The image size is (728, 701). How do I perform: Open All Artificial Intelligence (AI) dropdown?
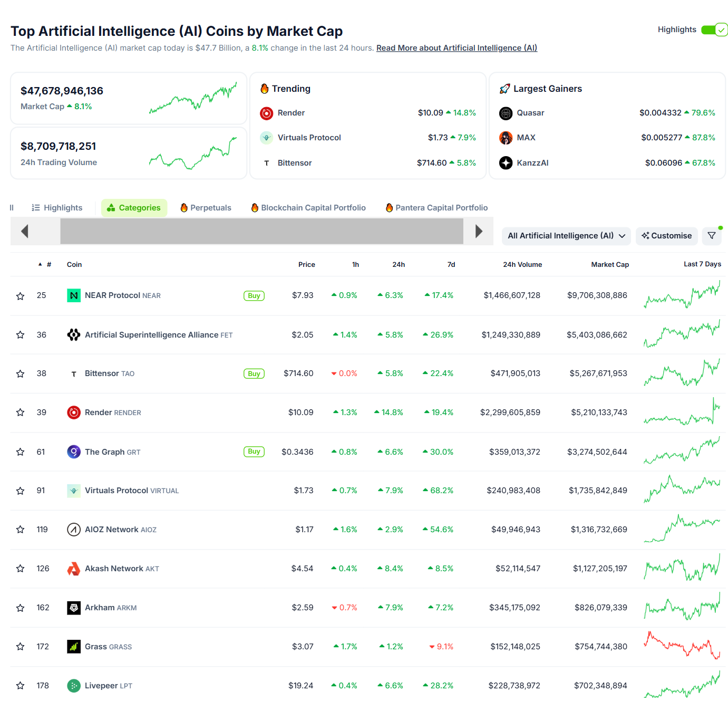tap(566, 236)
